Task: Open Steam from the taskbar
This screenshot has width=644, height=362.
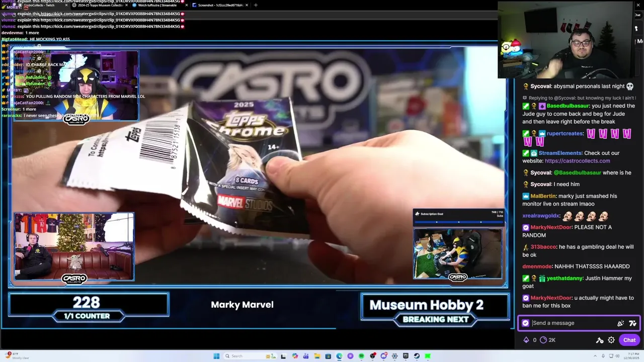Action: [x=417, y=356]
